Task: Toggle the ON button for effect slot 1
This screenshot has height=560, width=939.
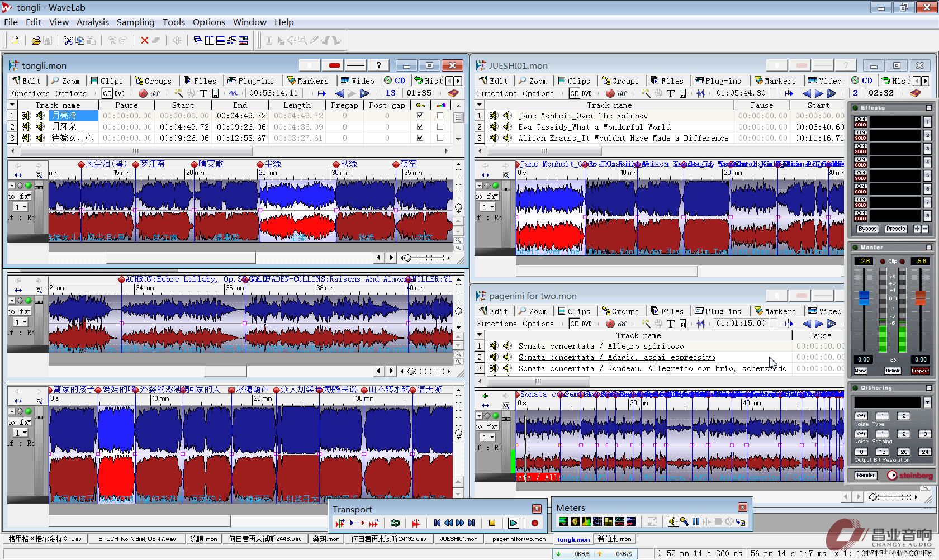Action: 860,119
